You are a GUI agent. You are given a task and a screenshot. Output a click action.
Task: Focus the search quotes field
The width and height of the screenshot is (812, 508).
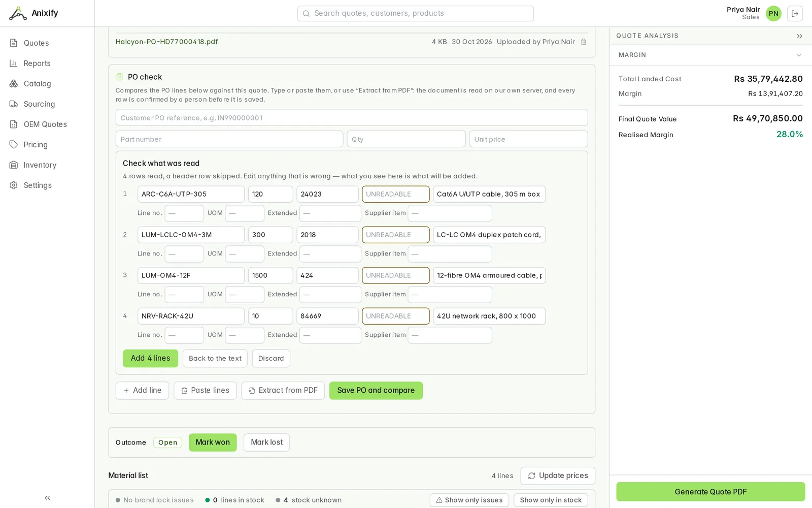point(415,14)
